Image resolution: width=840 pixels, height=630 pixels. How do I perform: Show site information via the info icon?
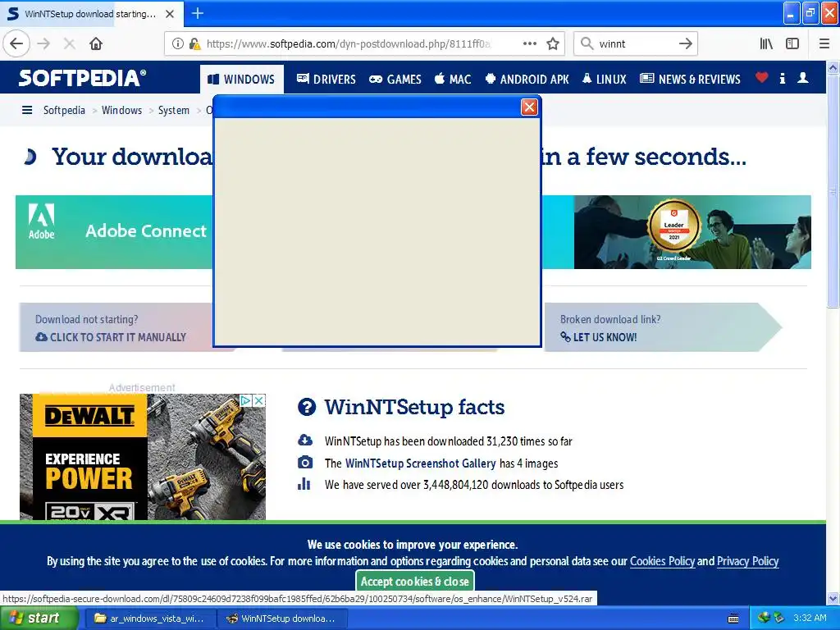click(177, 44)
